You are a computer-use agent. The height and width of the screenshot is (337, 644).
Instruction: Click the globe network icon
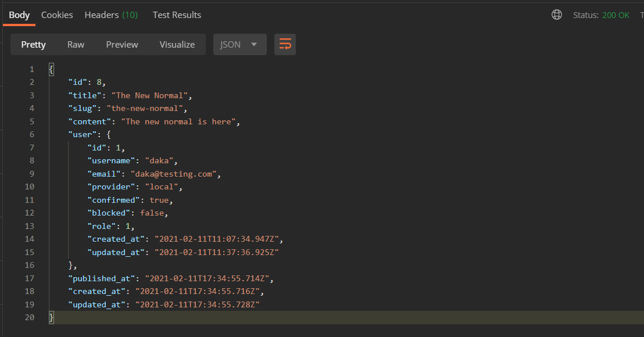[x=556, y=15]
